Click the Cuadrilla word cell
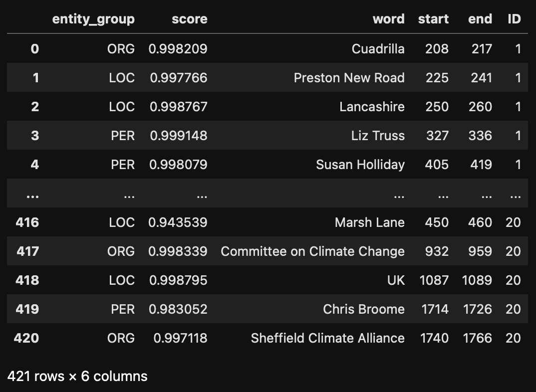The image size is (536, 392). point(378,49)
